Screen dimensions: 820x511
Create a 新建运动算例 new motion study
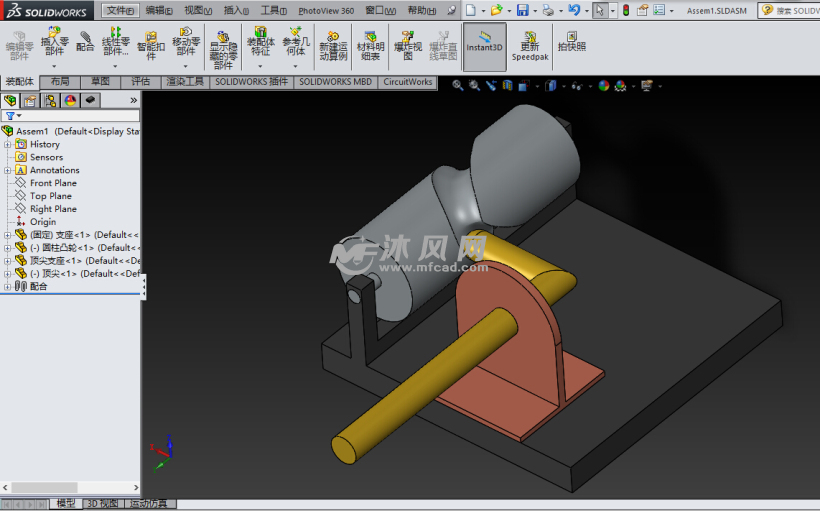[x=333, y=46]
